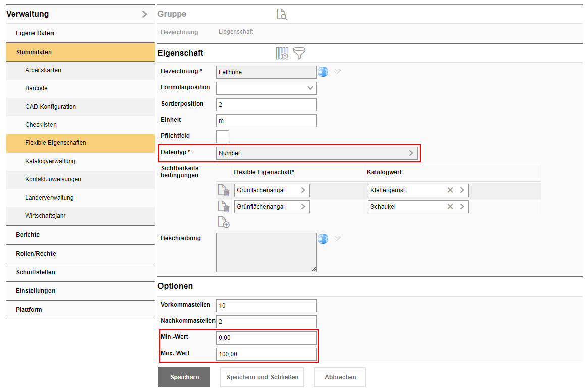Open Katalogverwaltung in the sidebar
This screenshot has height=390, width=588.
point(50,161)
